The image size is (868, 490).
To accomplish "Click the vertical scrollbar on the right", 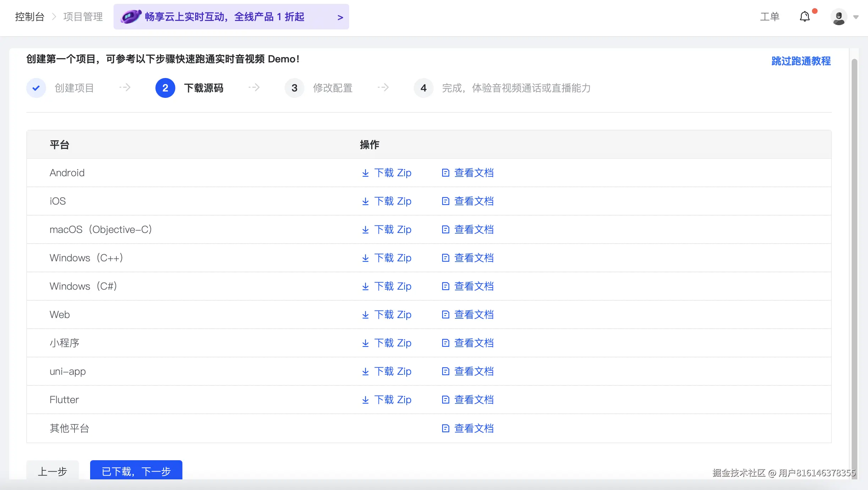I will click(855, 248).
